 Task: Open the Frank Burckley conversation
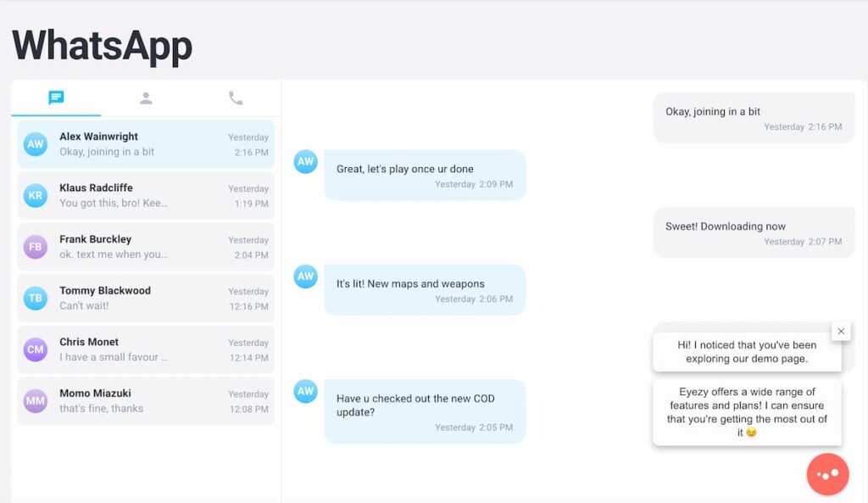[x=146, y=247]
